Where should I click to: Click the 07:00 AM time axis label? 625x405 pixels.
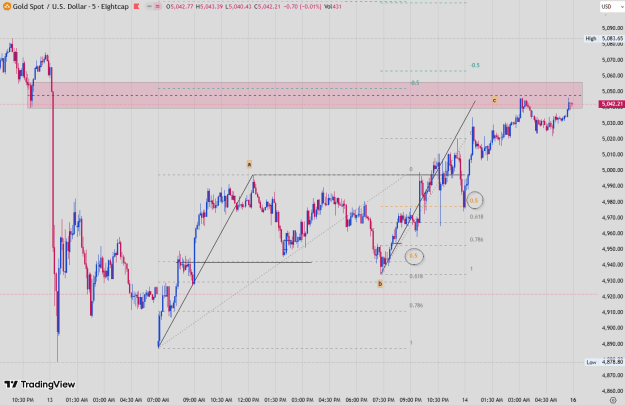[x=158, y=400]
